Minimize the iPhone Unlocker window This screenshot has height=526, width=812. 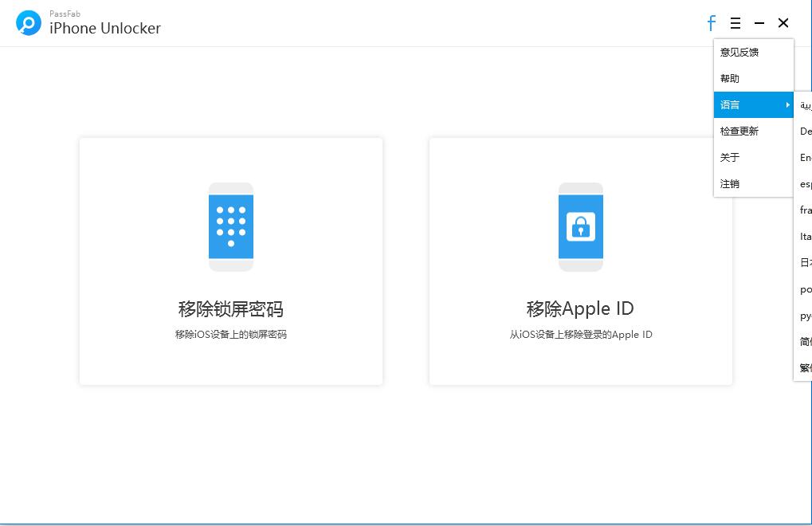759,23
